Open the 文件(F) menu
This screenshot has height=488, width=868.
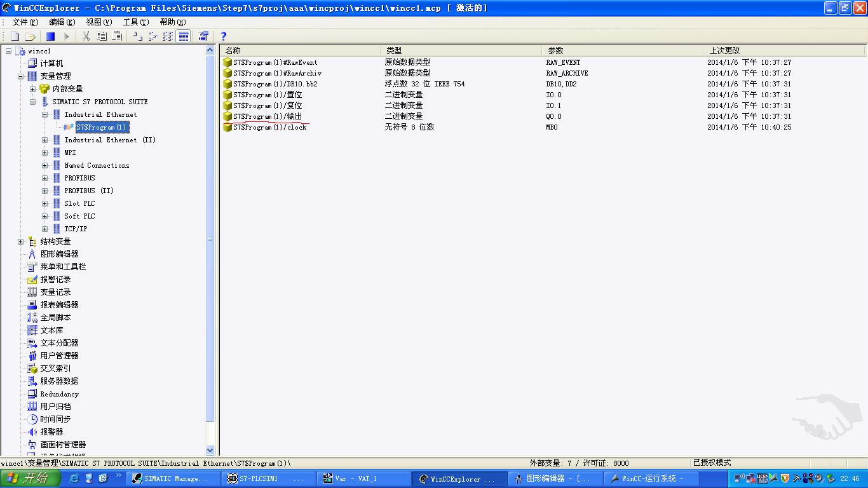[25, 22]
